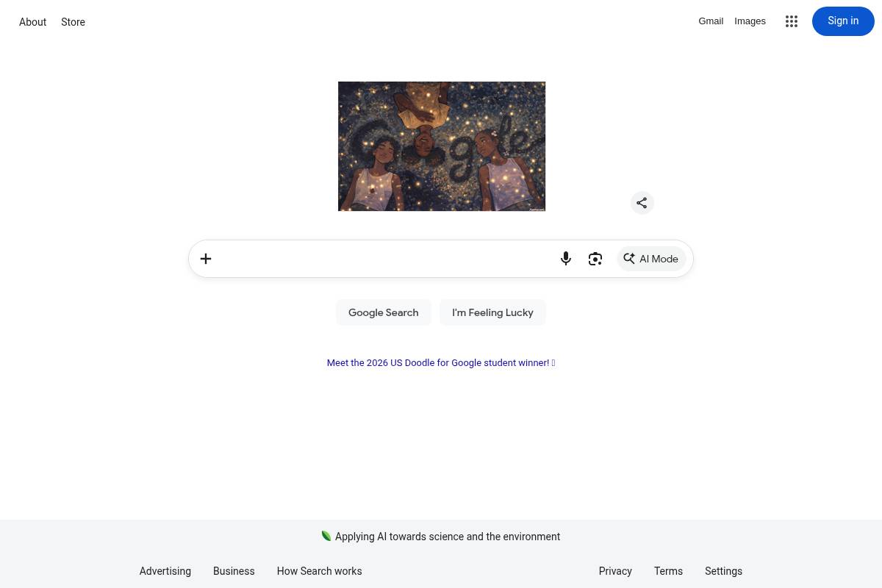Open Privacy footer link

pos(615,571)
